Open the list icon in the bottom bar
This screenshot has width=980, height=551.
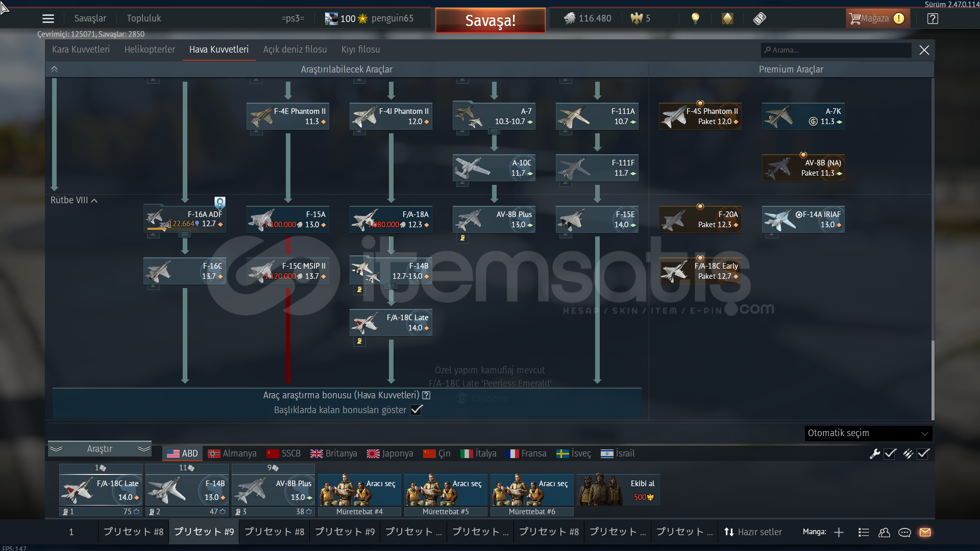click(x=864, y=532)
